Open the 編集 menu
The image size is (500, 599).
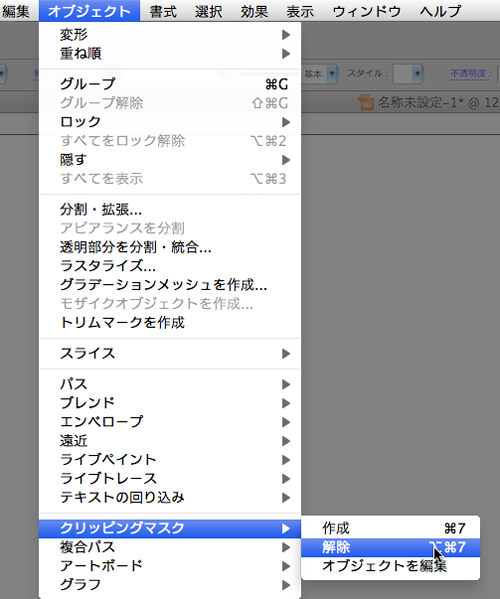point(16,11)
